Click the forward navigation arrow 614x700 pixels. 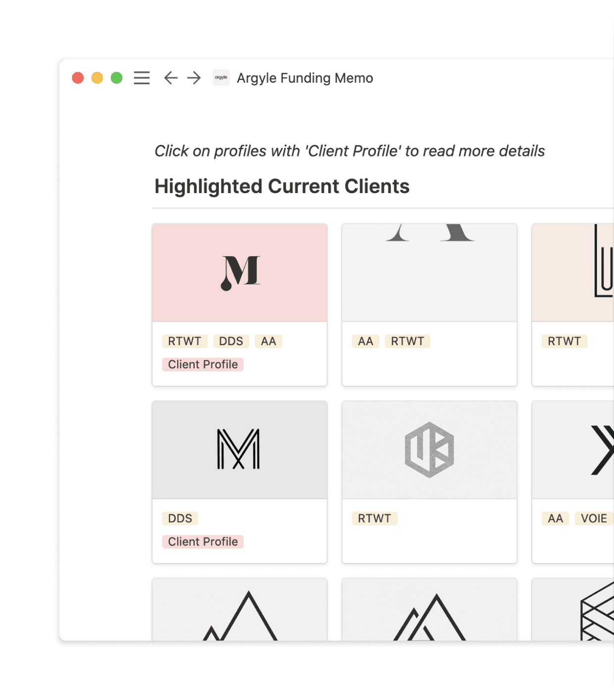coord(193,78)
